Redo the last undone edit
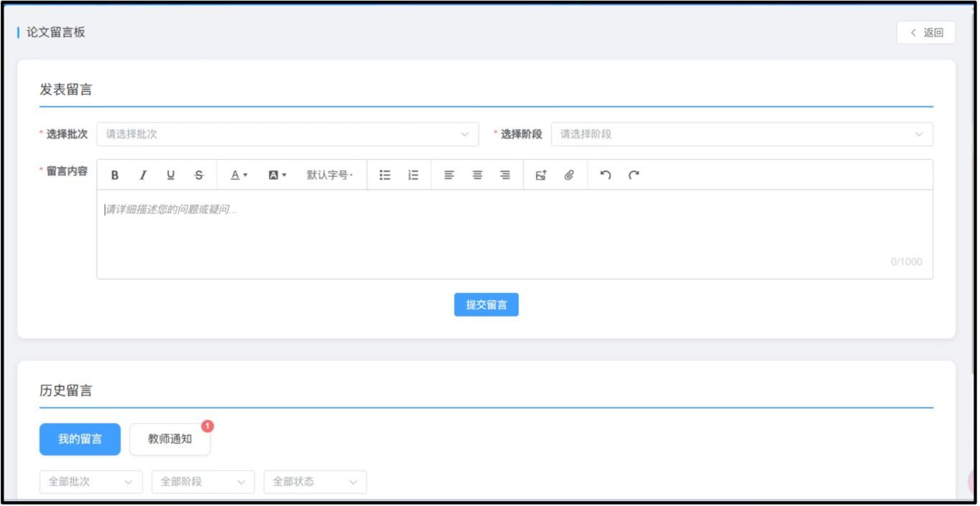Screen dimensions: 980x506 pos(633,175)
